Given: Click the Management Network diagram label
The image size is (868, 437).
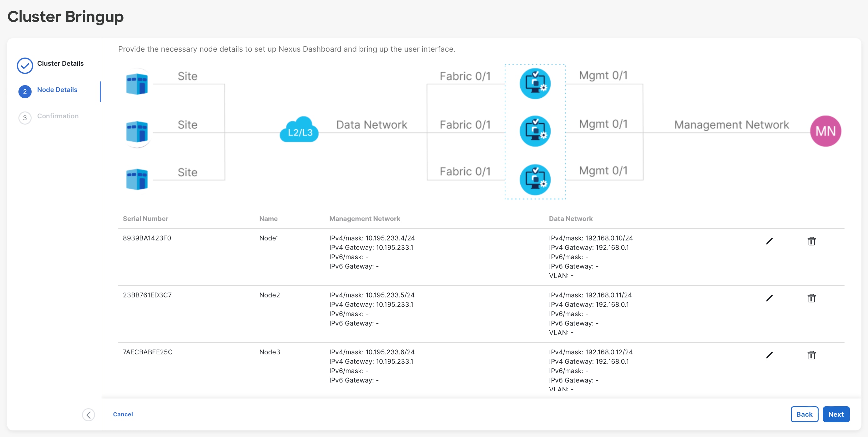Looking at the screenshot, I should pyautogui.click(x=732, y=125).
